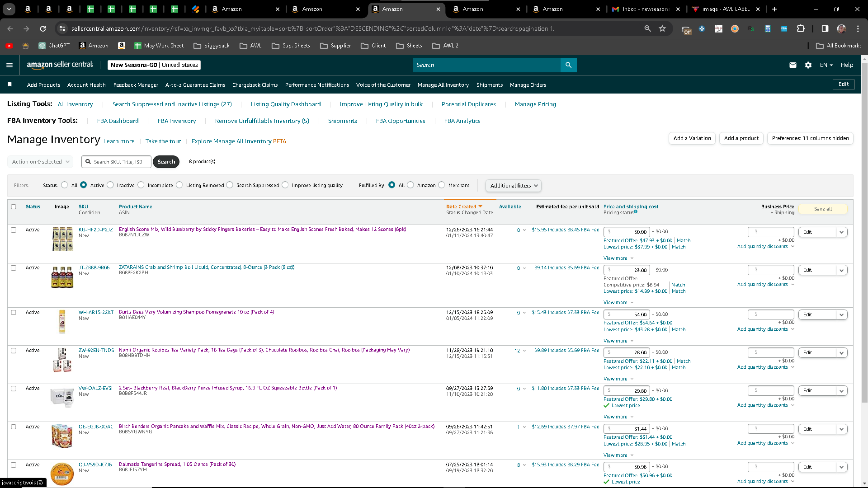This screenshot has height=488, width=868.
Task: Switch to Inbox Gmail browser tab
Action: coord(646,9)
